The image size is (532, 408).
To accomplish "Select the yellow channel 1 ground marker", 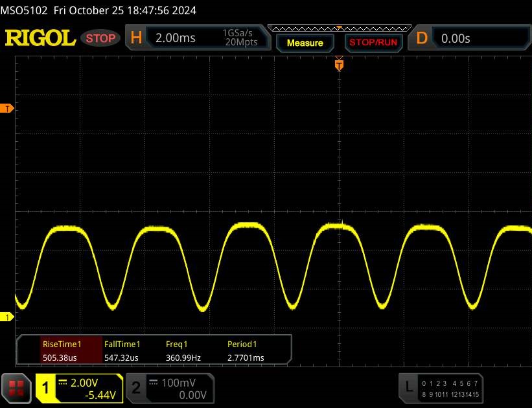I will (x=6, y=317).
